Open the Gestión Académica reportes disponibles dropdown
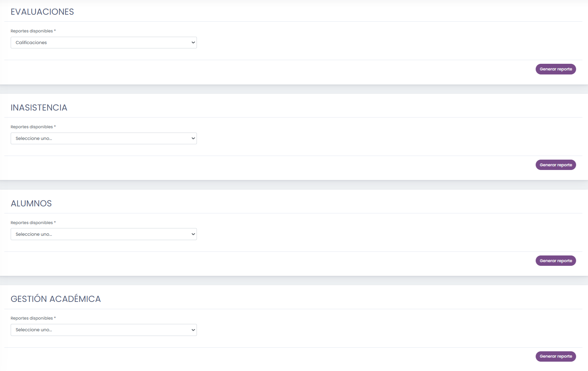 click(103, 330)
